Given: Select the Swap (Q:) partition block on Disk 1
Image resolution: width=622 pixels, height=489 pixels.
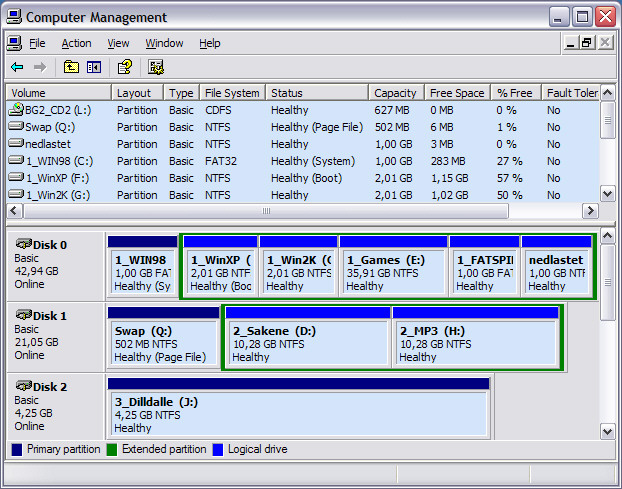Looking at the screenshot, I should click(163, 337).
